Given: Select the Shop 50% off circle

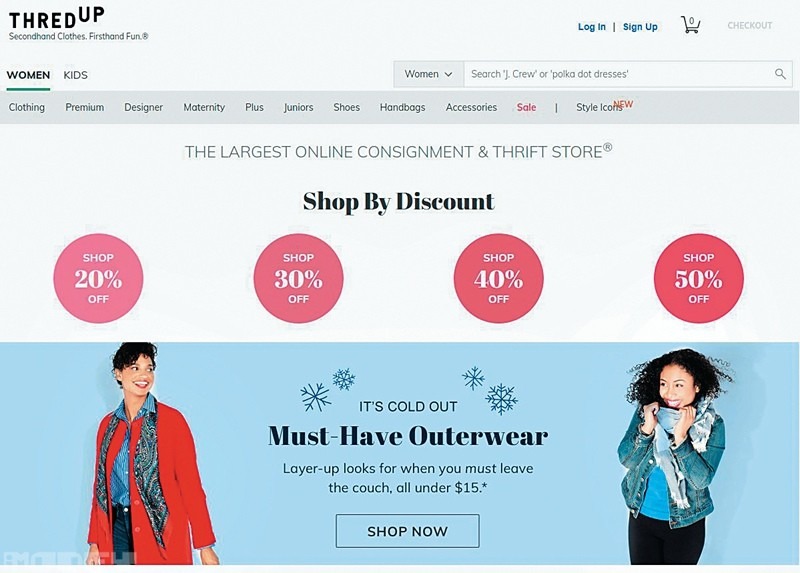Looking at the screenshot, I should (698, 279).
